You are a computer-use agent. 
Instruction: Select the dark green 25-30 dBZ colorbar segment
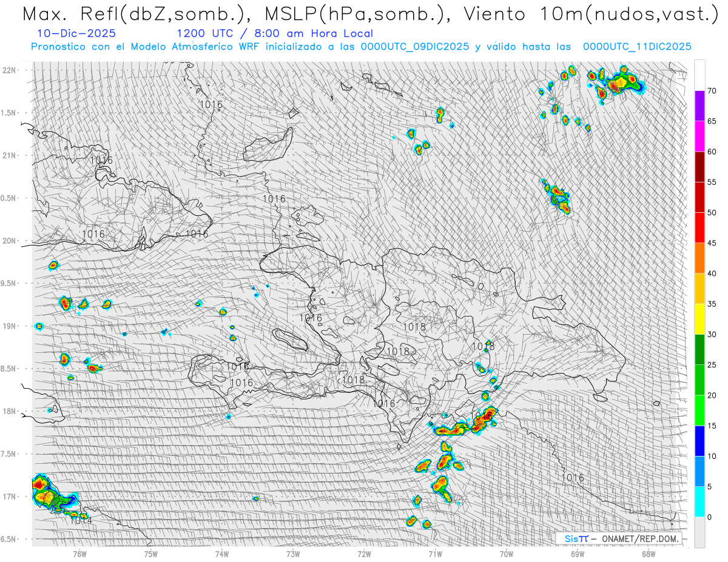coord(699,350)
